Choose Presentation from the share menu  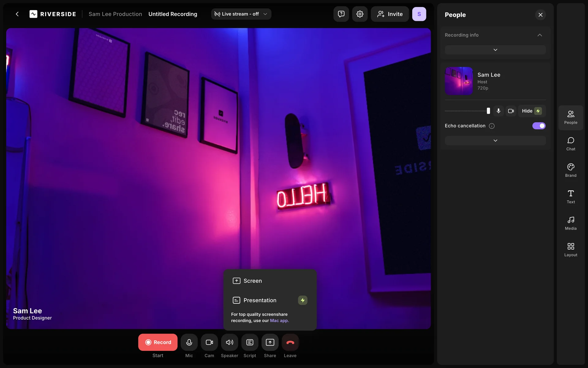(260, 300)
